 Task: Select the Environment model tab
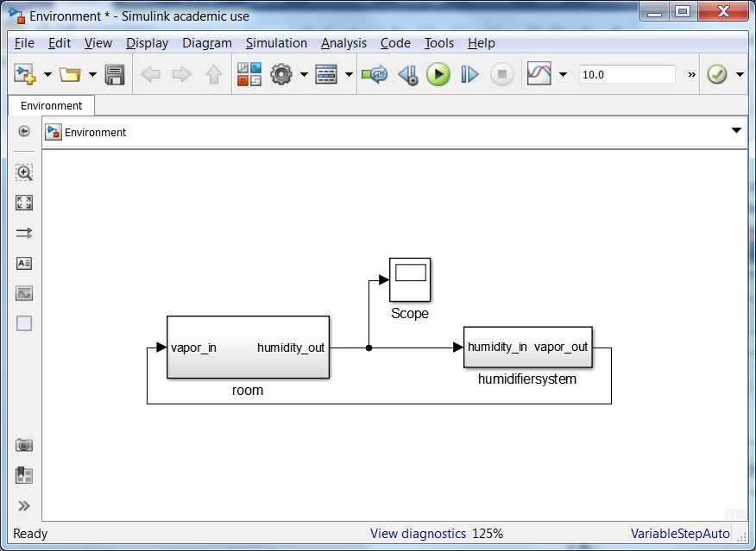tap(52, 106)
